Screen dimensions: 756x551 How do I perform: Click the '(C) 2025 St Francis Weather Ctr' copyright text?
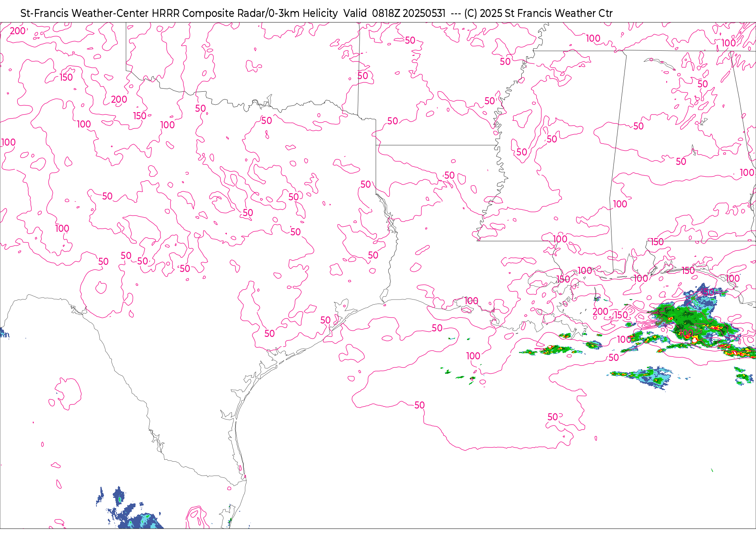pos(538,13)
